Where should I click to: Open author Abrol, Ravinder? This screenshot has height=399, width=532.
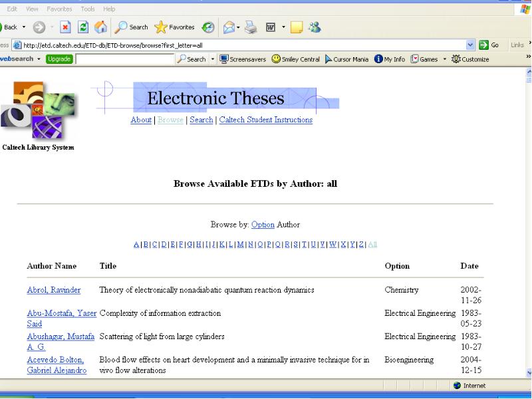(x=54, y=290)
